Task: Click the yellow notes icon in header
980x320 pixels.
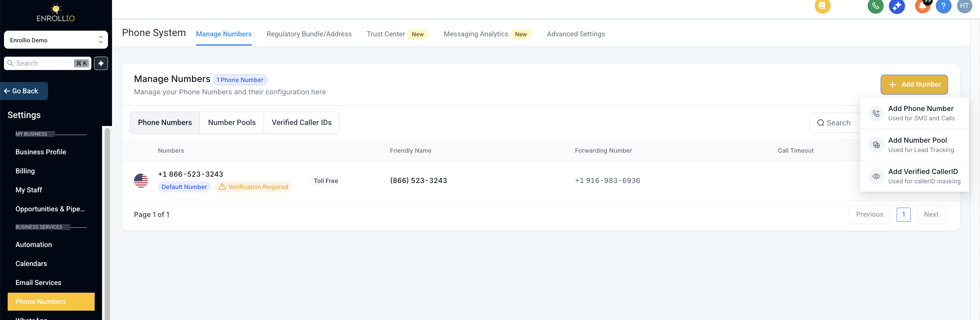Action: tap(822, 6)
